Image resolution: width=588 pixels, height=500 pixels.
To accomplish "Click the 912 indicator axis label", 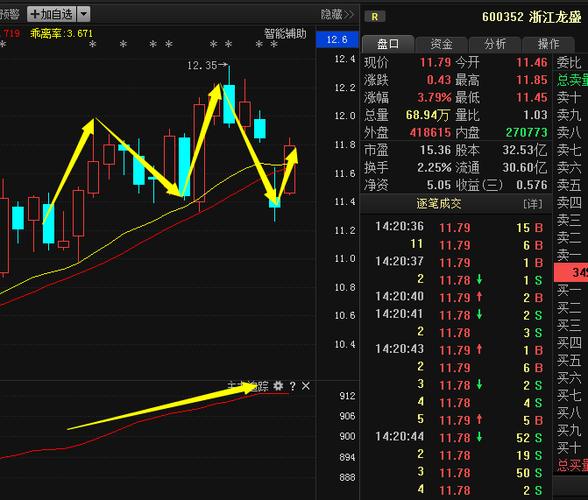I will pos(347,396).
